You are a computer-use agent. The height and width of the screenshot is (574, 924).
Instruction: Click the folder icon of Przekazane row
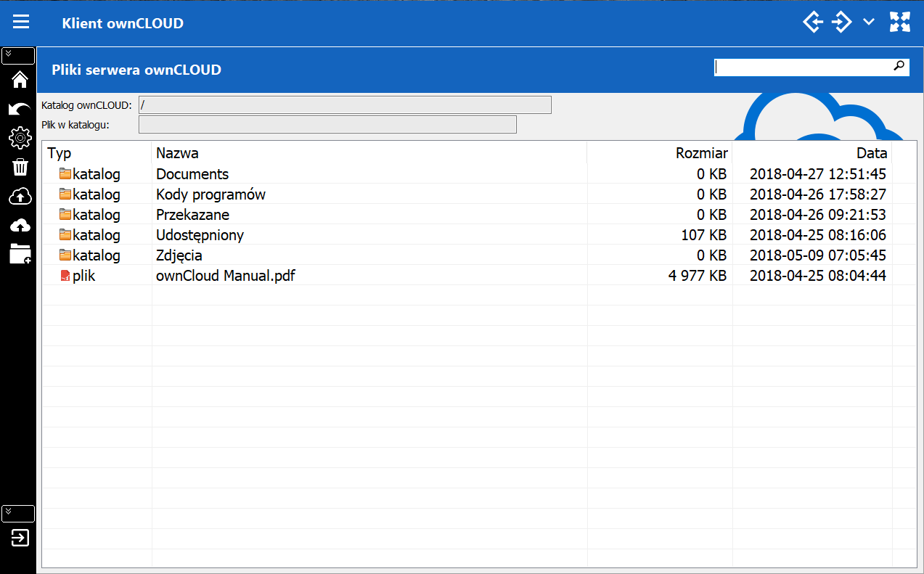(65, 214)
